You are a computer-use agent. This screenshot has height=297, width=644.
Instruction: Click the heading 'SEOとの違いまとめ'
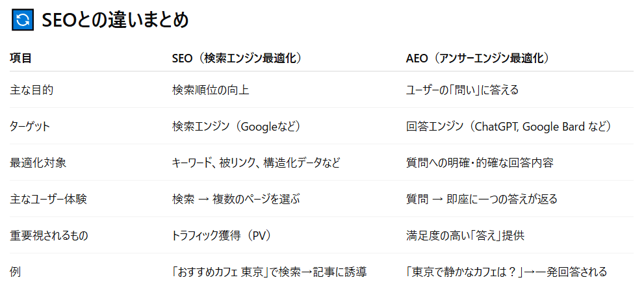pyautogui.click(x=115, y=20)
